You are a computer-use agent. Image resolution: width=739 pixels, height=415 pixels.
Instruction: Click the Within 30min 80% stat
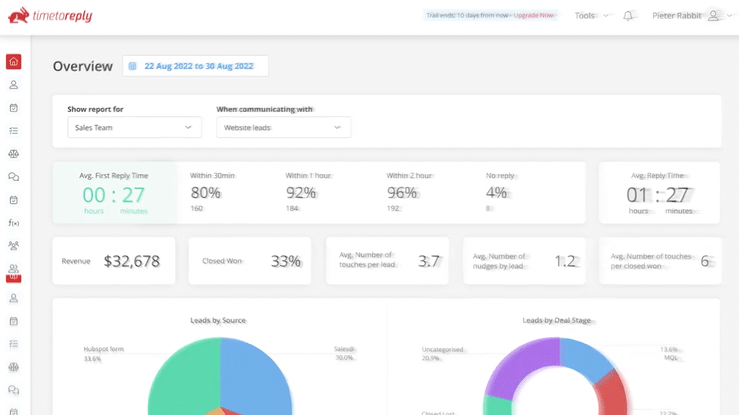212,192
